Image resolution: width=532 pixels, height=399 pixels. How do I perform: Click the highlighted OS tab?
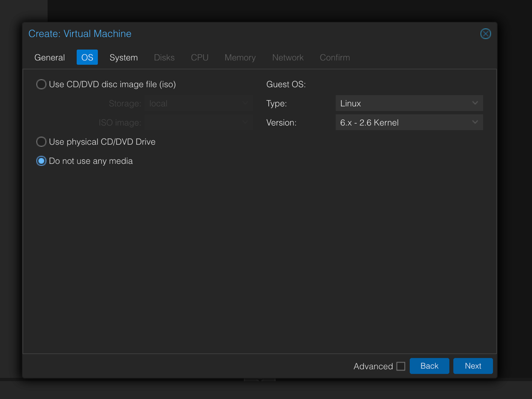[x=87, y=58]
